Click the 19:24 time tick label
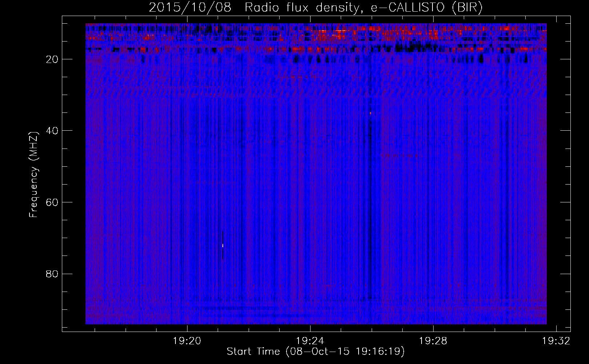This screenshot has height=364, width=589. point(310,341)
